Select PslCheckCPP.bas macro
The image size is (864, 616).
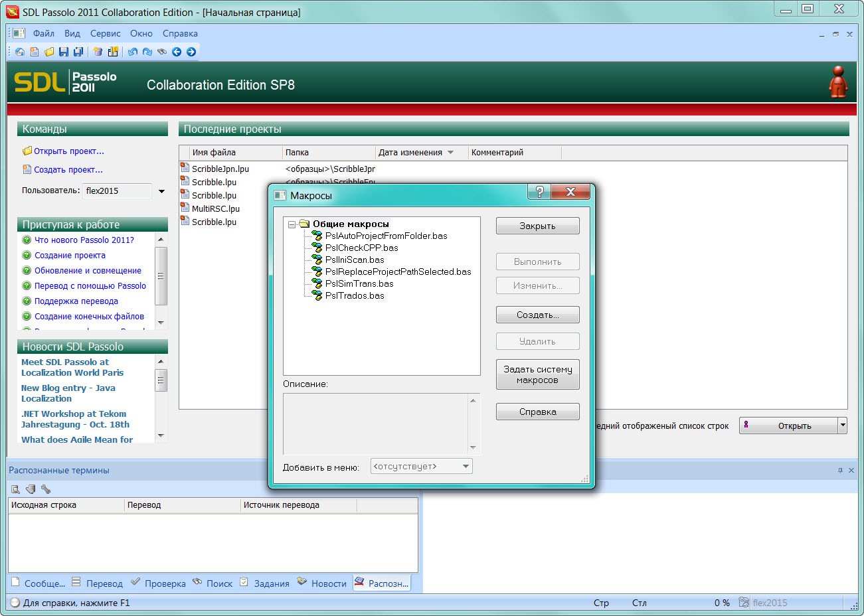(361, 248)
